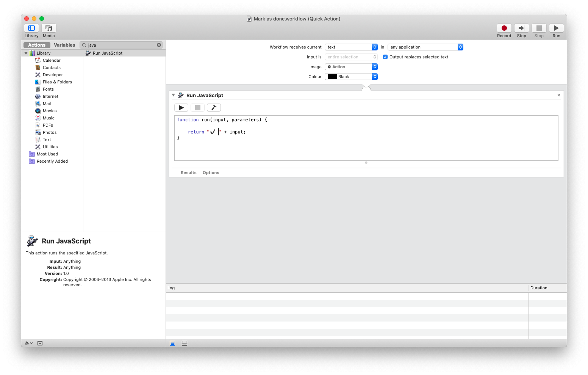Open the Image dropdown showing Action

tap(351, 66)
